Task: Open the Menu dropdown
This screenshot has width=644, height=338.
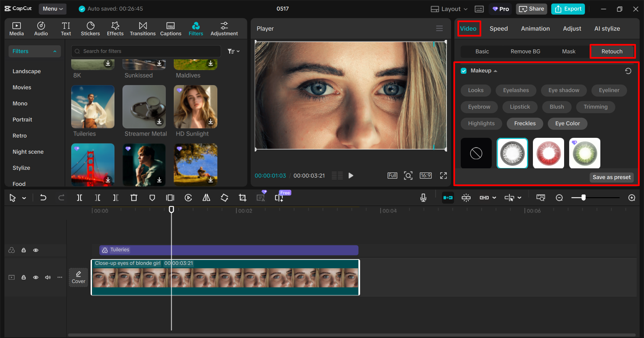Action: (52, 9)
